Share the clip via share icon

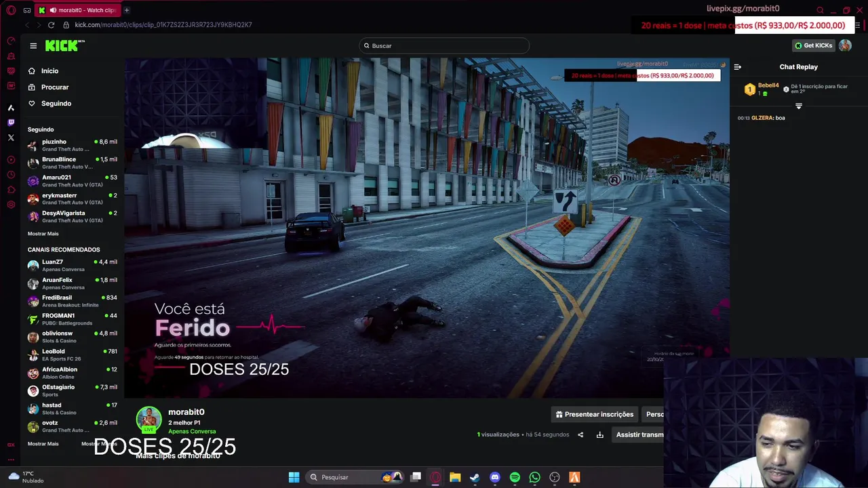coord(580,434)
